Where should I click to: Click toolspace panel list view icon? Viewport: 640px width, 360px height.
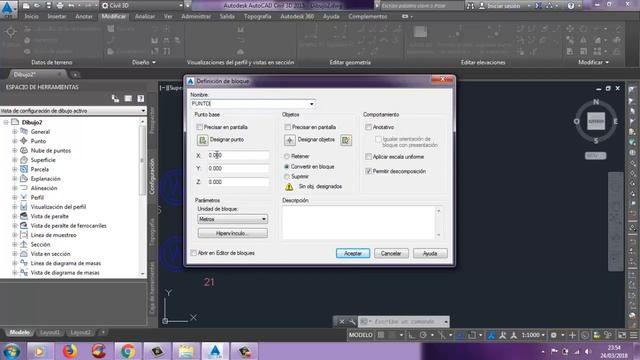128,98
